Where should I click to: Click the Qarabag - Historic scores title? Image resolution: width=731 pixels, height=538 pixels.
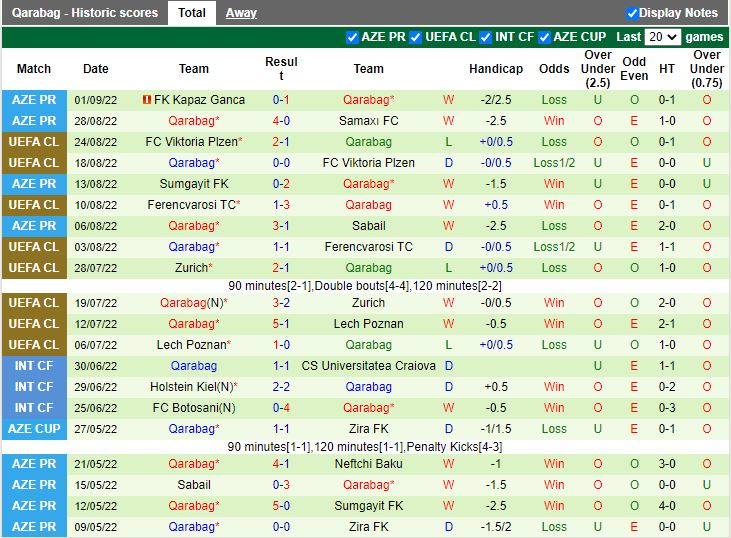85,13
